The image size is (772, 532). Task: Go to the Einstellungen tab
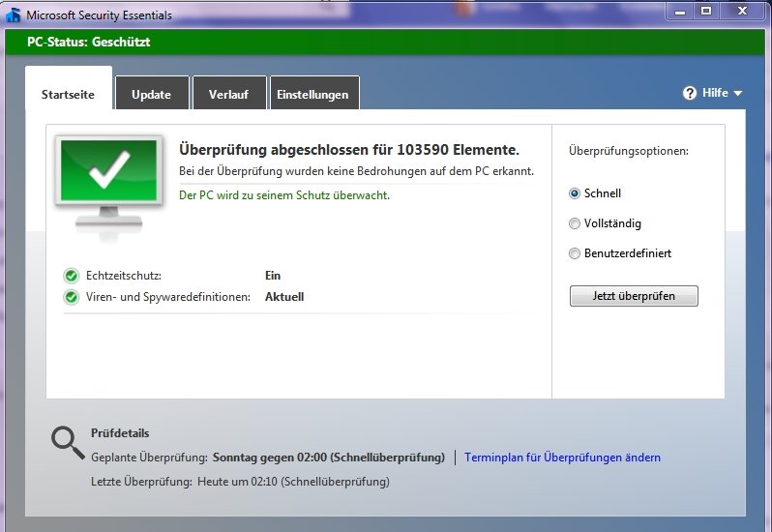(x=312, y=94)
